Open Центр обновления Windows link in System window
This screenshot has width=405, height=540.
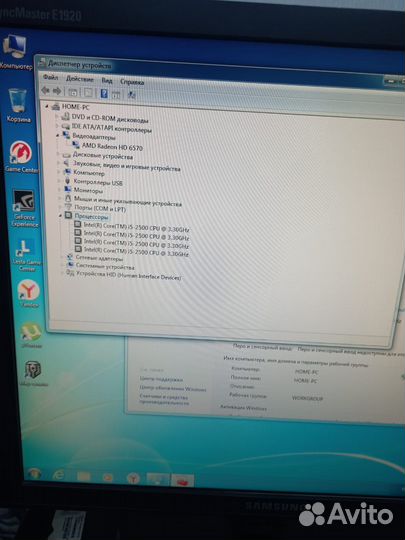tap(173, 389)
